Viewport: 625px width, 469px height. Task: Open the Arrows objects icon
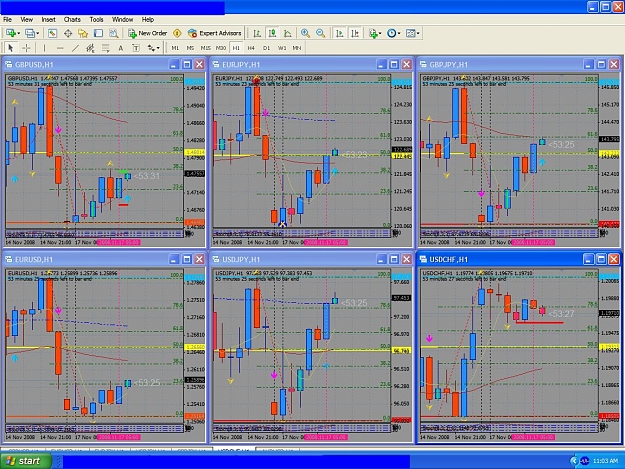click(x=151, y=48)
